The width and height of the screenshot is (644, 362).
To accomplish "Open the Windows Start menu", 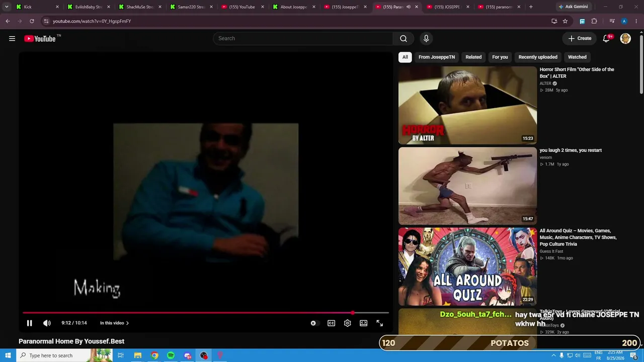I will pos(8,355).
